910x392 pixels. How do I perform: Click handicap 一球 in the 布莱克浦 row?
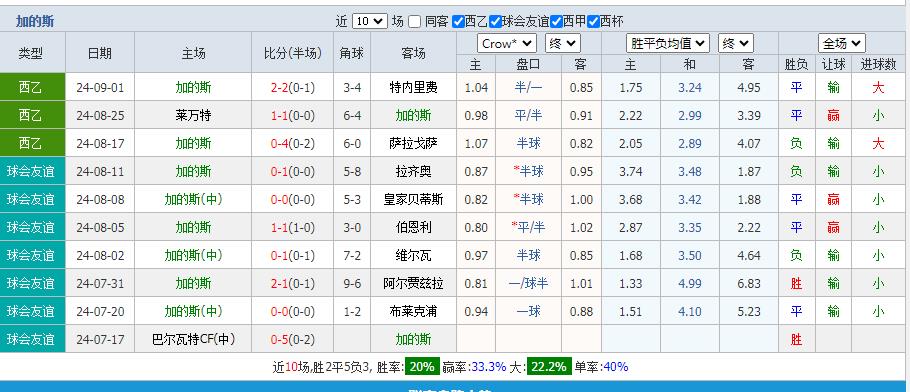[528, 311]
